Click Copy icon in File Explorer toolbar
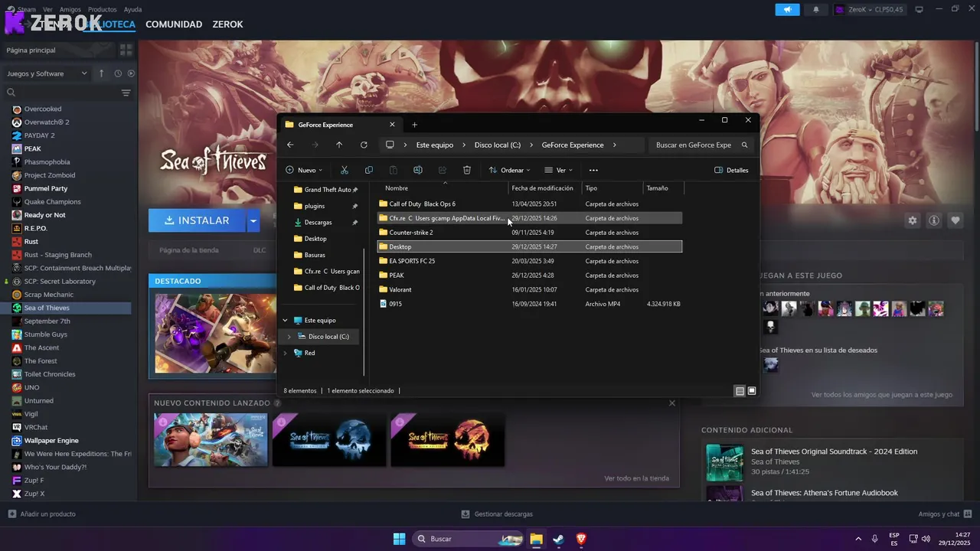Screen dimensions: 980x551 pos(369,170)
